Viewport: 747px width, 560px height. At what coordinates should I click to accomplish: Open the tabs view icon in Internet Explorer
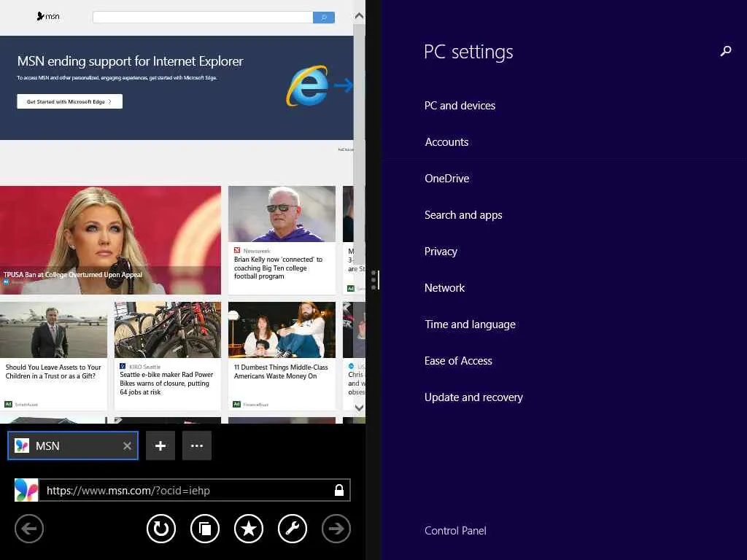(x=205, y=529)
